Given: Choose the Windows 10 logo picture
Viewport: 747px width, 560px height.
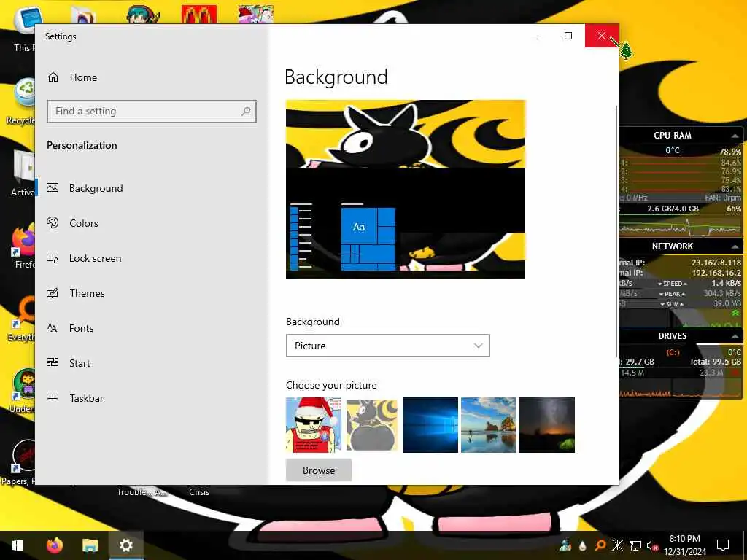Looking at the screenshot, I should pyautogui.click(x=430, y=425).
